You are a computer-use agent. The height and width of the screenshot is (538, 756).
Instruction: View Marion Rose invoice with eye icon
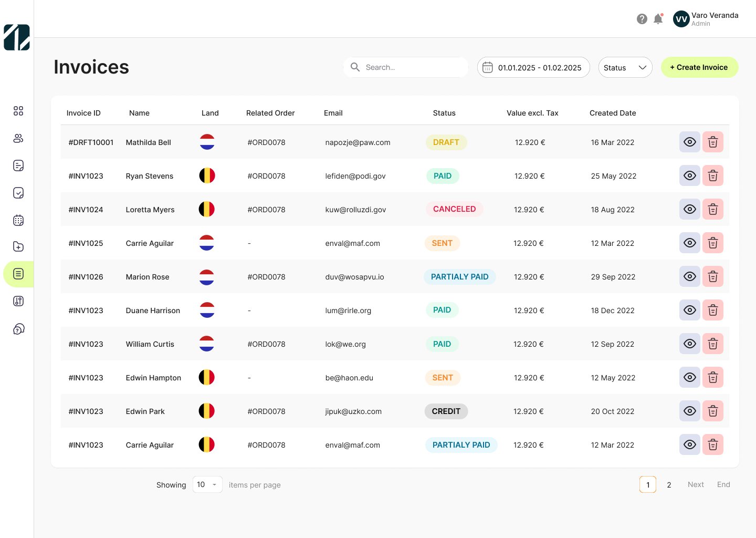coord(689,276)
